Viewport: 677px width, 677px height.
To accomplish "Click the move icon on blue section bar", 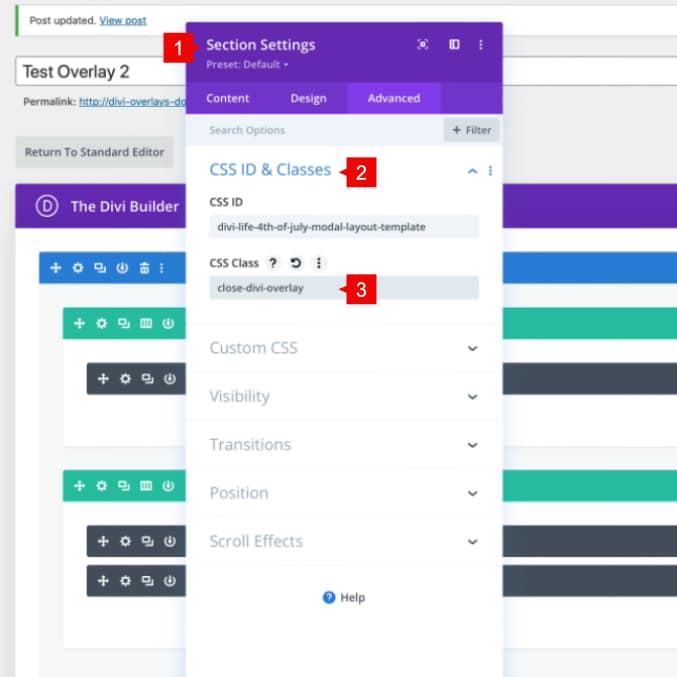I will coord(55,268).
